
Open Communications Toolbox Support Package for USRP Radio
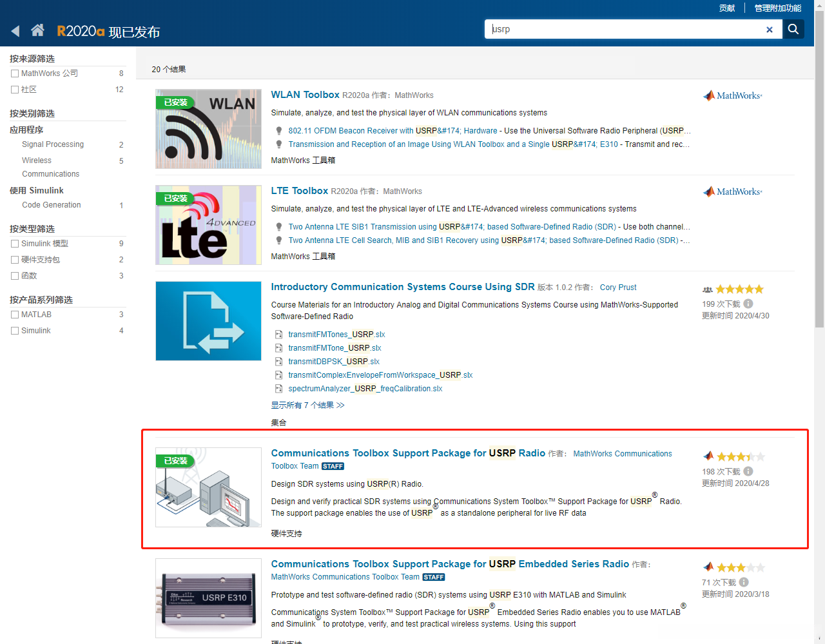(x=408, y=453)
